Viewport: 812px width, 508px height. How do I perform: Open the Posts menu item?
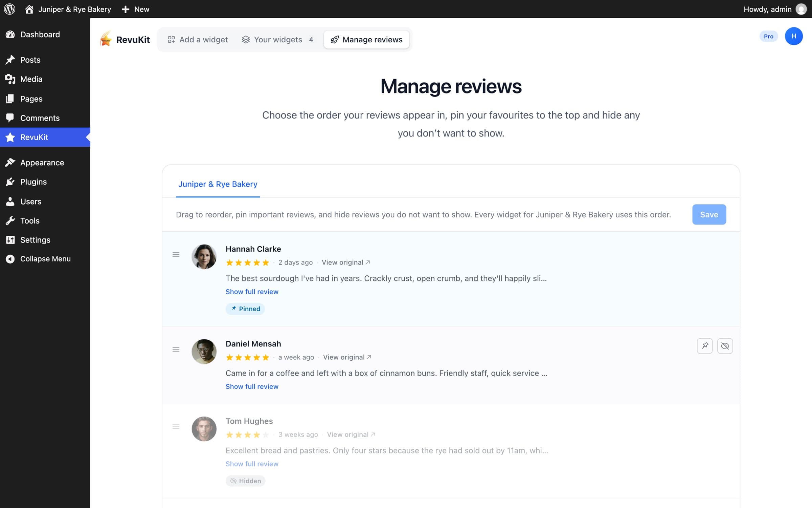tap(45, 60)
